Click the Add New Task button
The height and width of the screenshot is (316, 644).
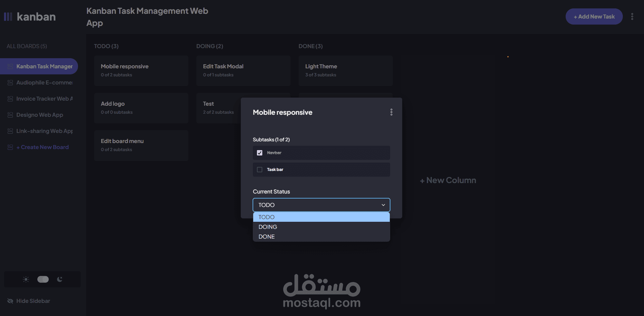tap(594, 16)
